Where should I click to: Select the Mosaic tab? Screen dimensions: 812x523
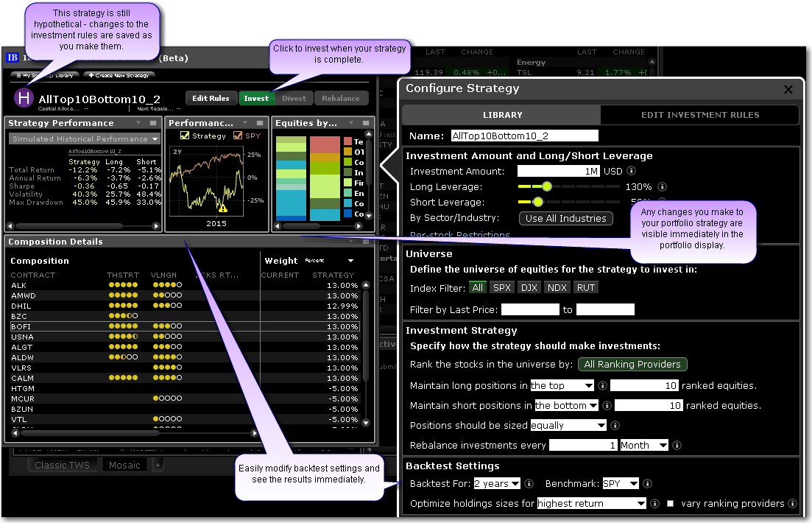124,465
